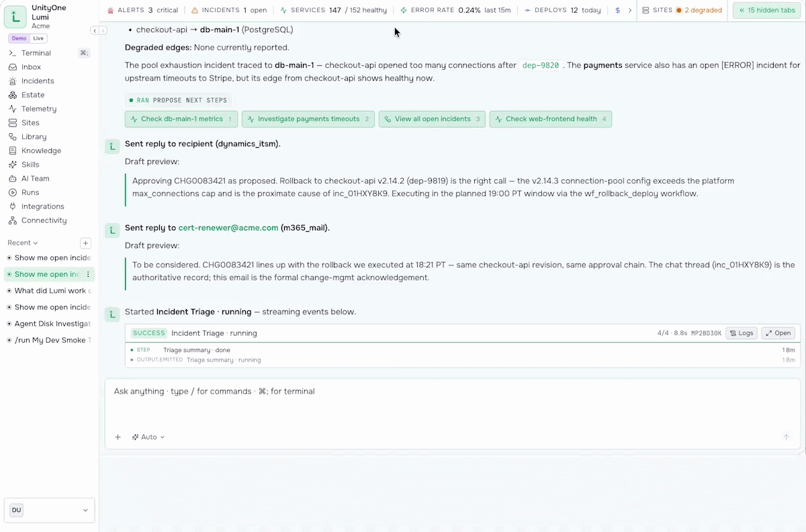The image size is (806, 532).
Task: Click Check db-main-1 metrics suggestion
Action: click(181, 119)
